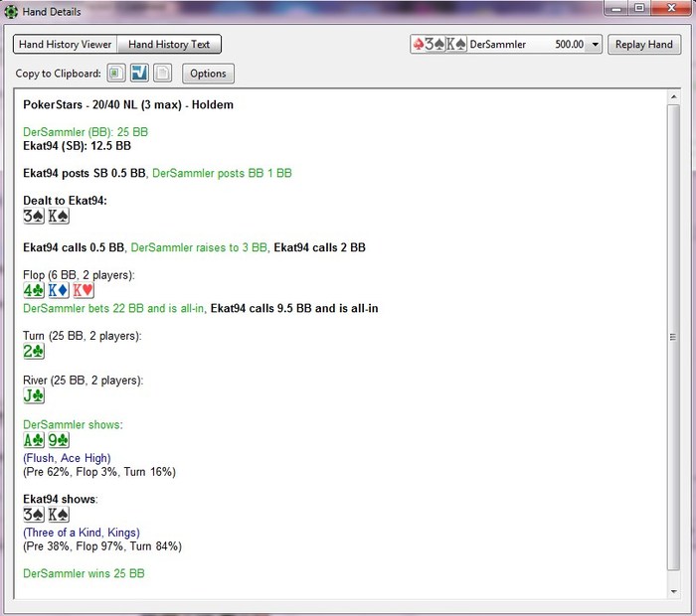Click the Hand Details window poker chip icon
696x616 pixels.
click(x=11, y=12)
